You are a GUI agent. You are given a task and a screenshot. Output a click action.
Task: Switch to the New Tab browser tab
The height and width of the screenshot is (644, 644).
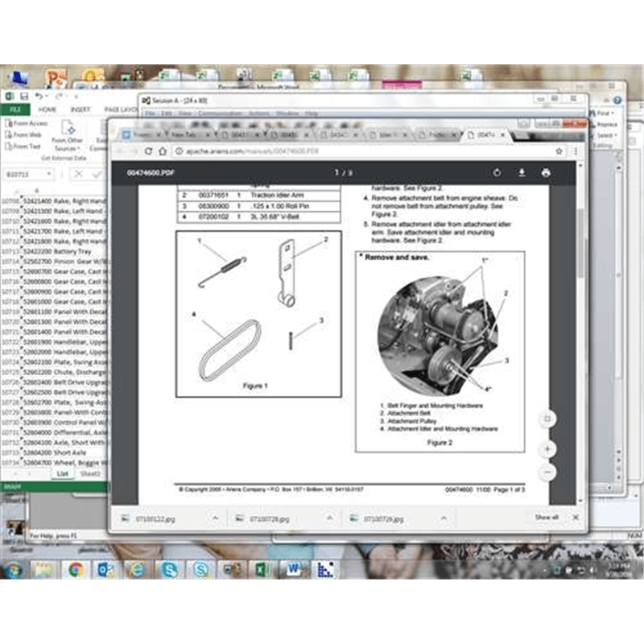pyautogui.click(x=184, y=135)
